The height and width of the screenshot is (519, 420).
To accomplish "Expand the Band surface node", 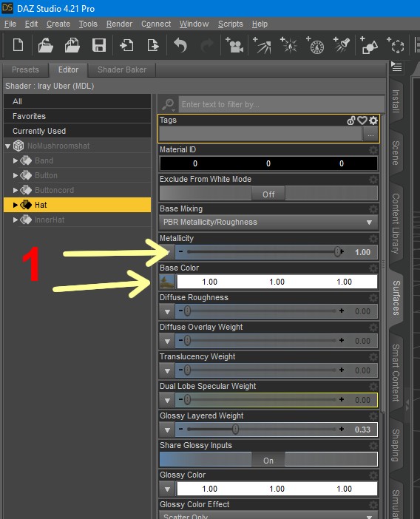I will point(16,160).
